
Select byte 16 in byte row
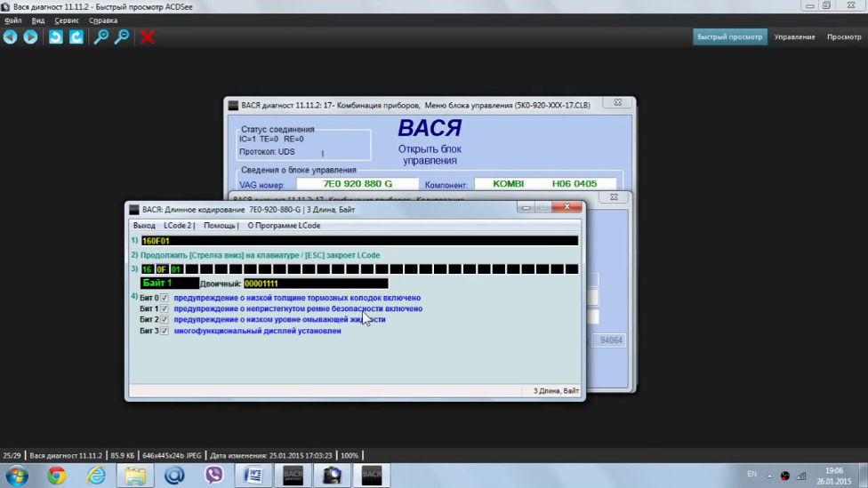(147, 269)
